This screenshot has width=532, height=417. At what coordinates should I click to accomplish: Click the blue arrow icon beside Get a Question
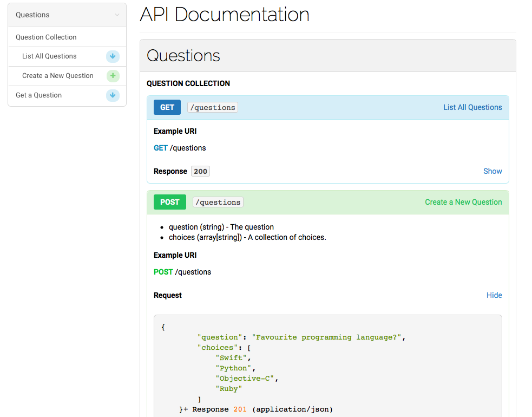(113, 95)
